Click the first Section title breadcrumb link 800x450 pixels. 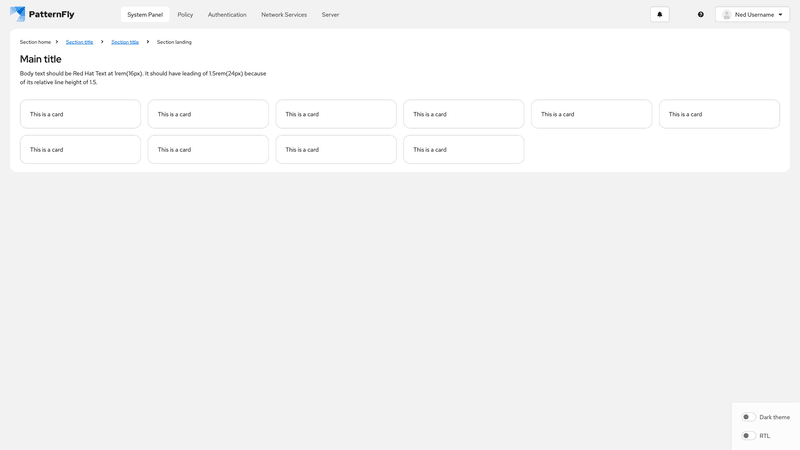79,42
